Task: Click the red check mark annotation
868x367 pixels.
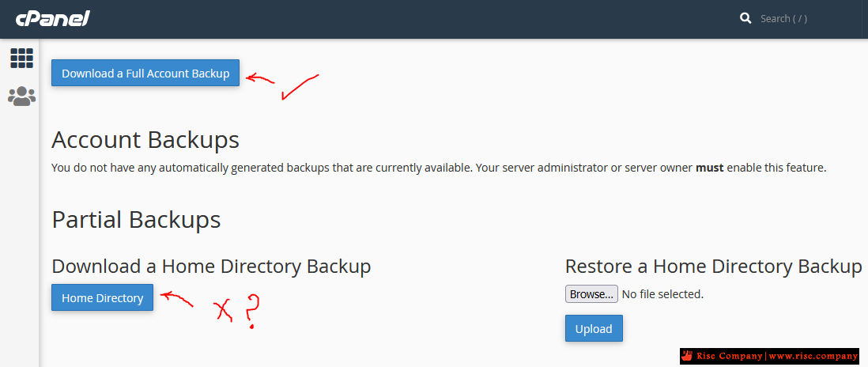Action: tap(300, 87)
